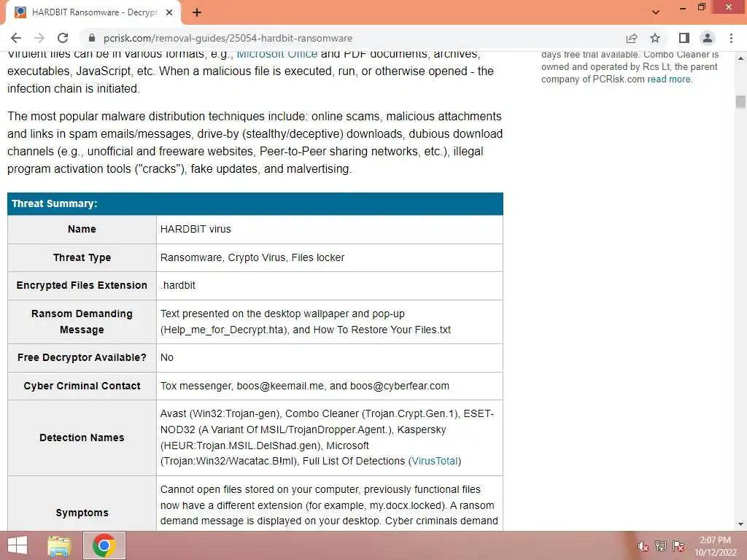The height and width of the screenshot is (560, 747).
Task: View site security lock information
Action: click(x=92, y=38)
